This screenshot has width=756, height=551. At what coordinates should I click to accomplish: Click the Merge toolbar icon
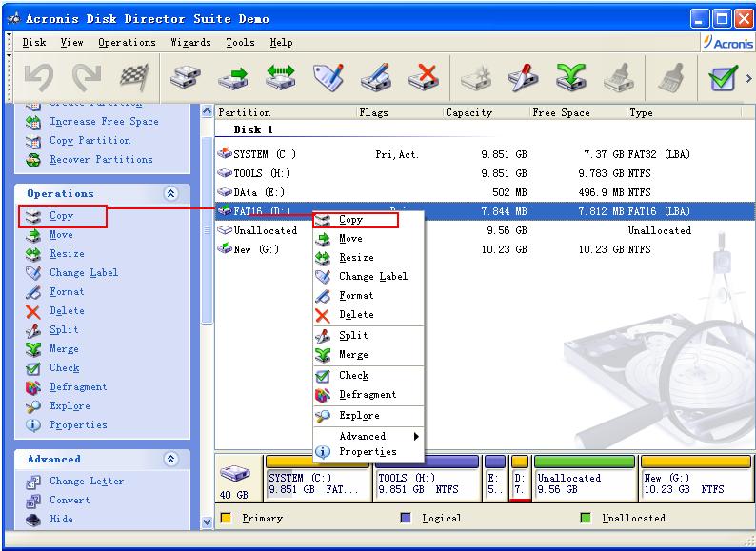[571, 77]
